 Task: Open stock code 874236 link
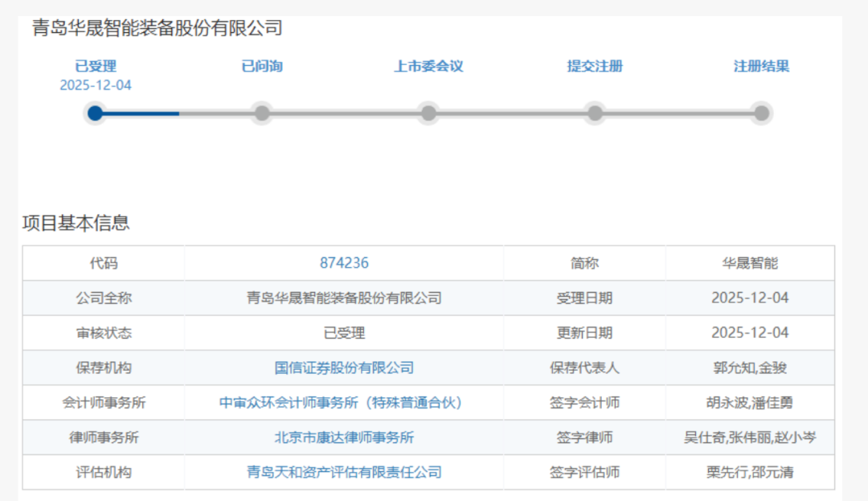(345, 262)
